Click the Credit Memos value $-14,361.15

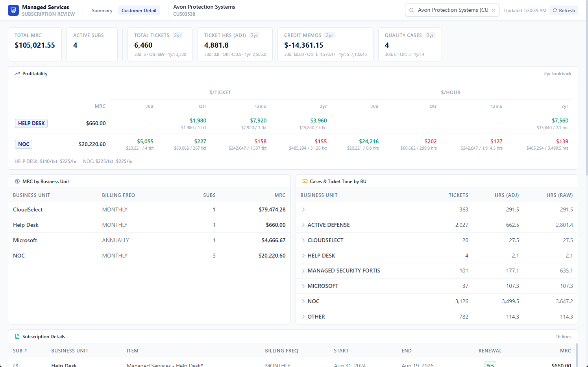click(x=304, y=45)
